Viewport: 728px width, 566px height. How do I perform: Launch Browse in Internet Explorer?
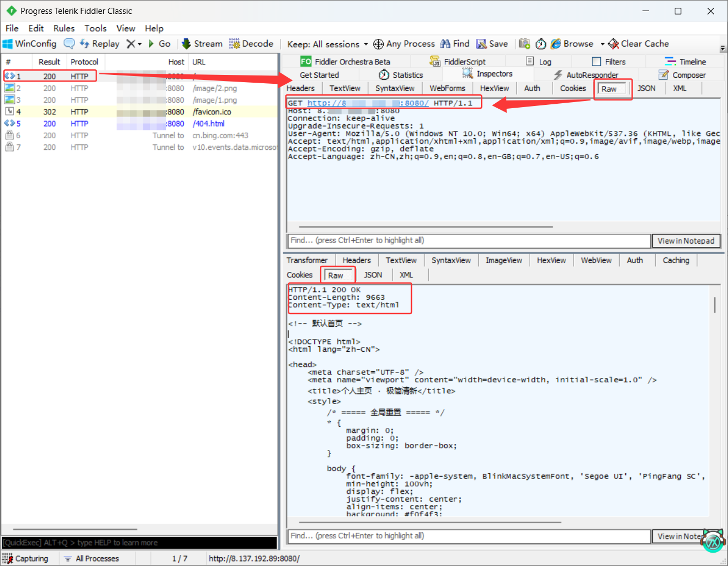[x=572, y=44]
